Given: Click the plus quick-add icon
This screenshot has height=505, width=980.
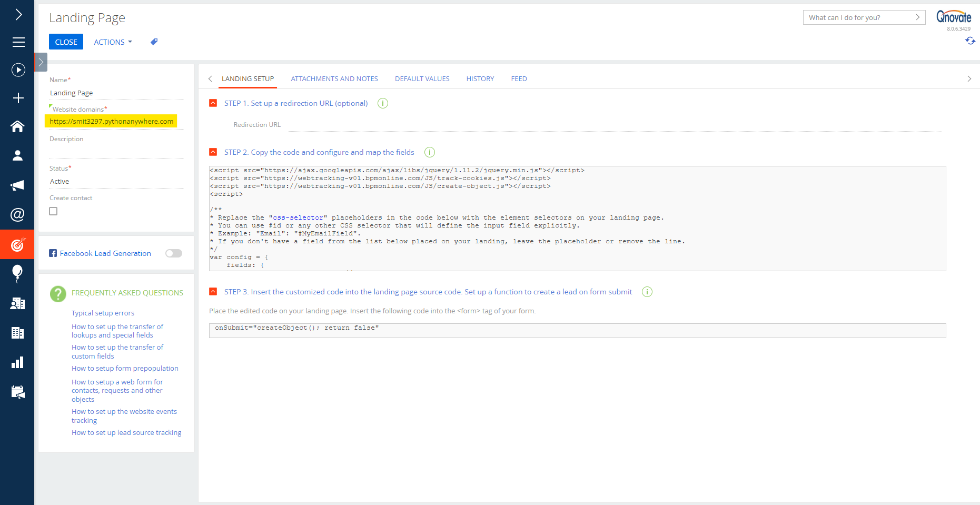Looking at the screenshot, I should pos(18,98).
